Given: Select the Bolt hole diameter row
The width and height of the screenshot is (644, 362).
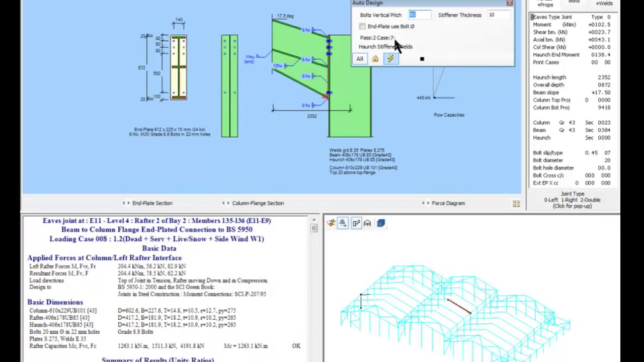Looking at the screenshot, I should click(x=572, y=168).
